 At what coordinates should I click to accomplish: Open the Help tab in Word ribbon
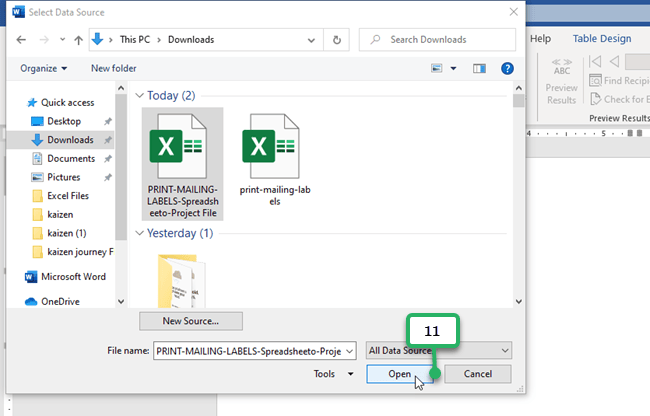[x=541, y=39]
